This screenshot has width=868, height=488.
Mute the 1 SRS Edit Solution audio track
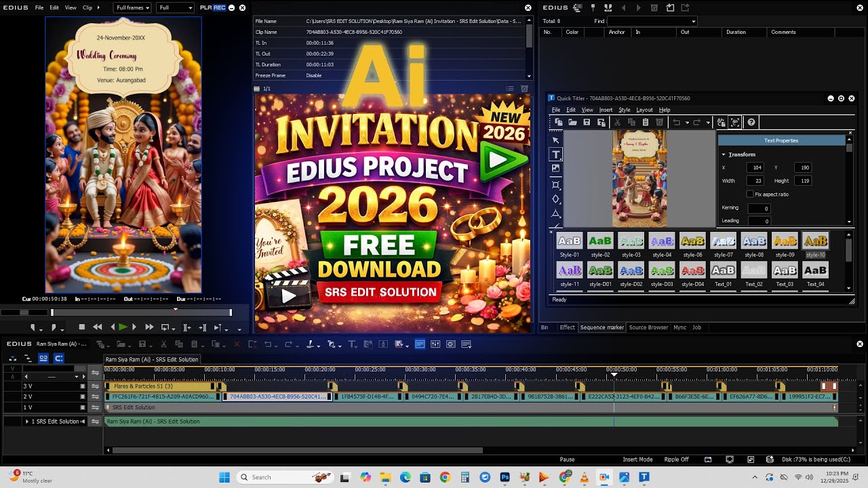tap(83, 422)
